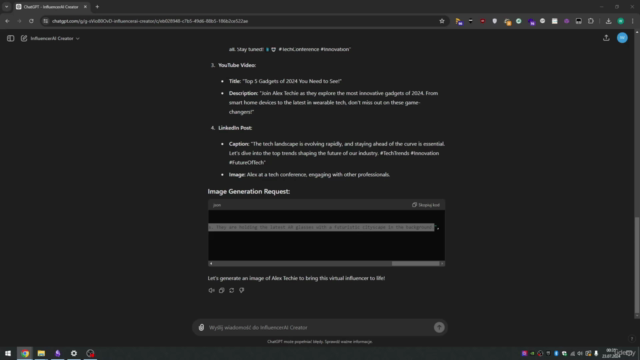This screenshot has height=360, width=640.
Task: Open the green circular extension icon
Action: (518, 21)
